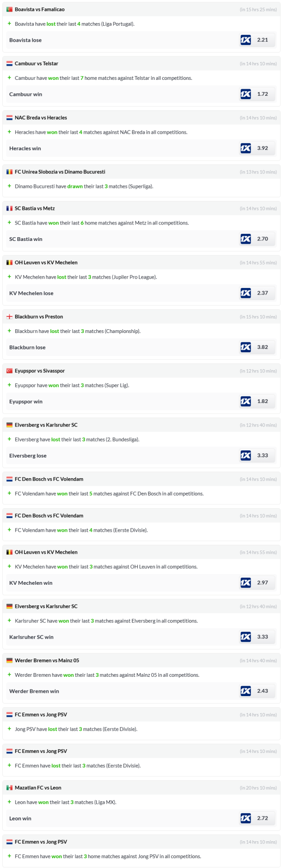Click the 1X logo next to Heracles win
This screenshot has height=868, width=282.
[x=245, y=148]
